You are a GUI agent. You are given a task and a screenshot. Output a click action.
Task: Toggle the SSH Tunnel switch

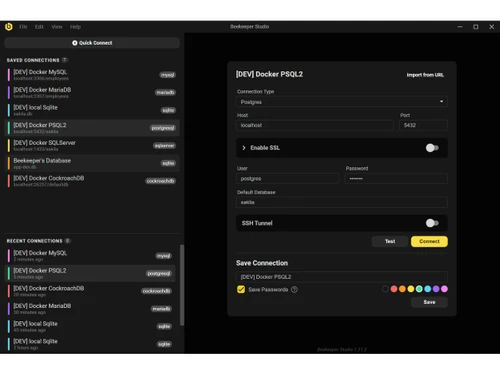pos(432,223)
